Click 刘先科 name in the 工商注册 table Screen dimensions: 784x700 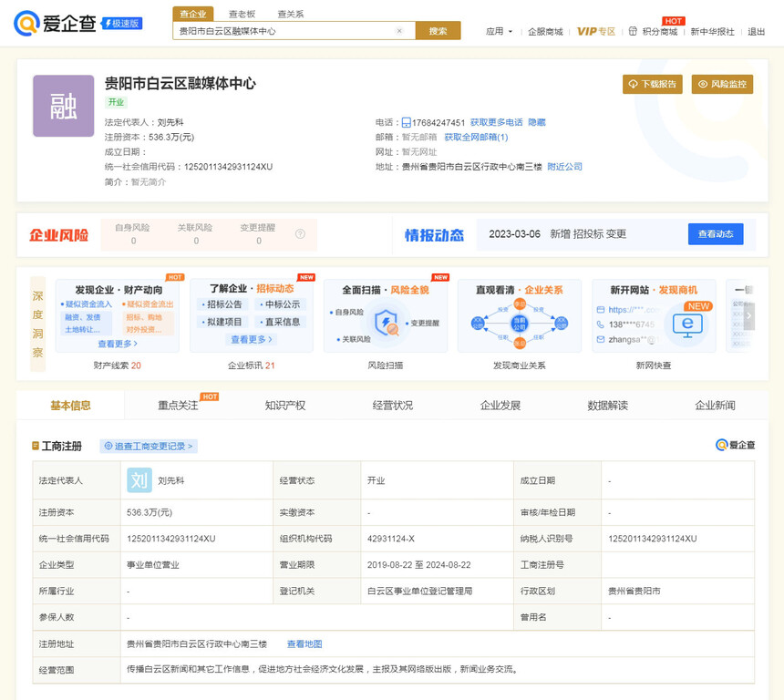coord(171,480)
